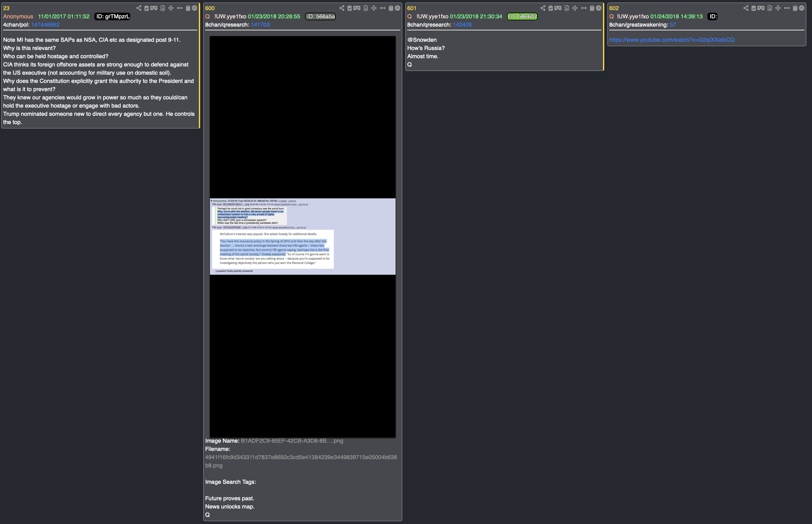This screenshot has width=812, height=524.
Task: Share post 600 using the share icon
Action: (341, 8)
